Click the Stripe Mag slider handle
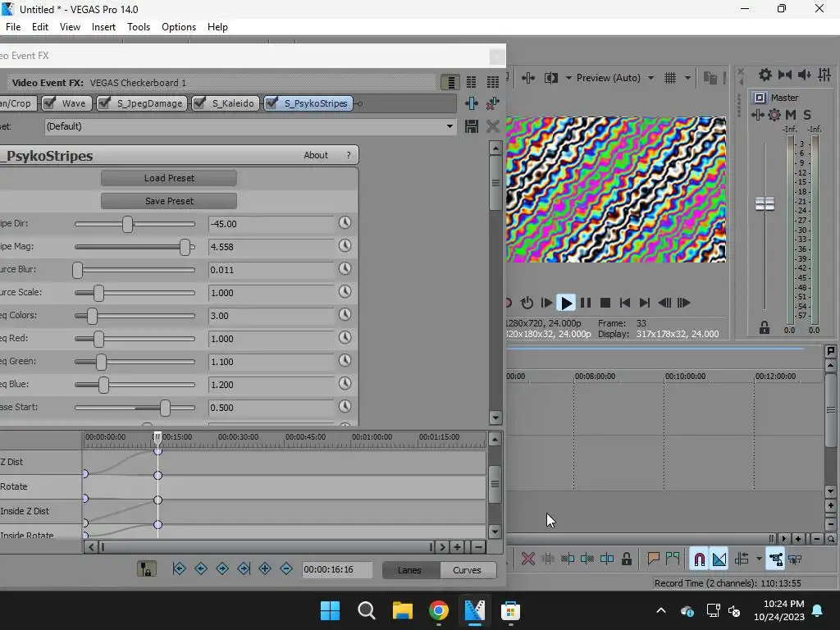This screenshot has width=840, height=630. click(185, 247)
